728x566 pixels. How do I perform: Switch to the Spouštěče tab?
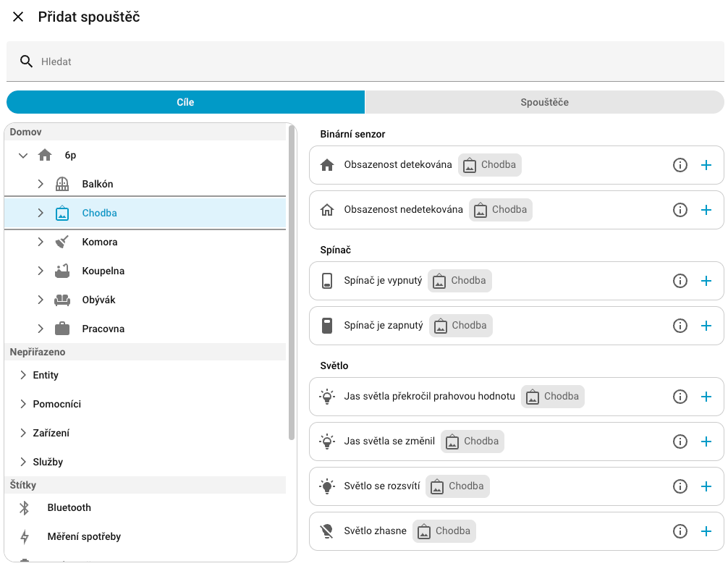(544, 102)
